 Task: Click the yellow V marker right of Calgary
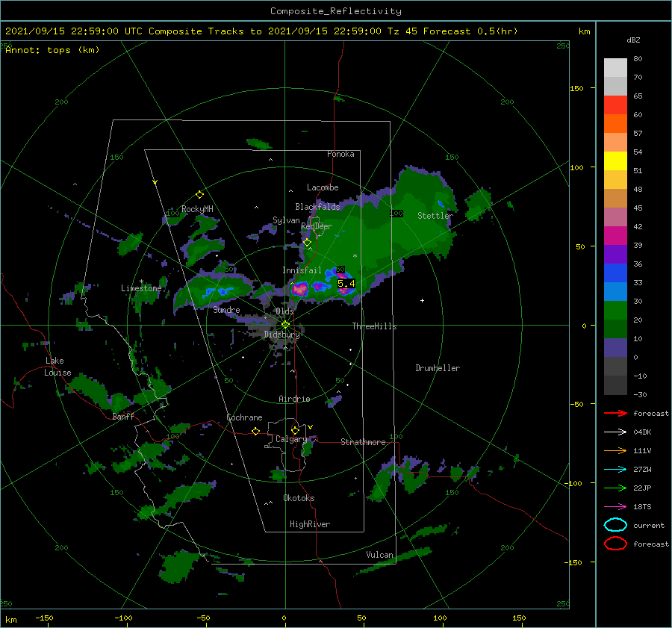[x=310, y=427]
